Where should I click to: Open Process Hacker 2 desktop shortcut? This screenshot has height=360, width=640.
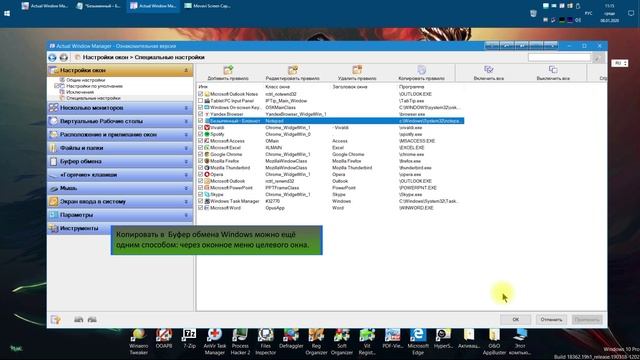tap(240, 342)
